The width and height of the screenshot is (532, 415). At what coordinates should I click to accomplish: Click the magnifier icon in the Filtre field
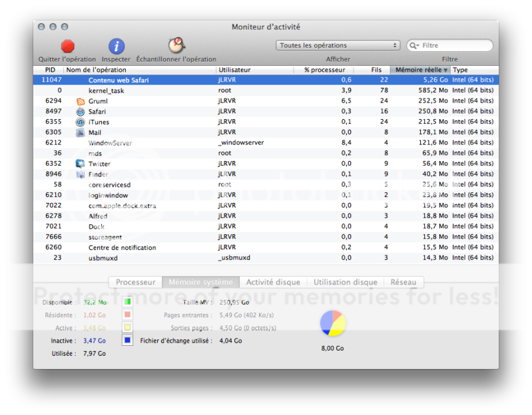[x=414, y=45]
